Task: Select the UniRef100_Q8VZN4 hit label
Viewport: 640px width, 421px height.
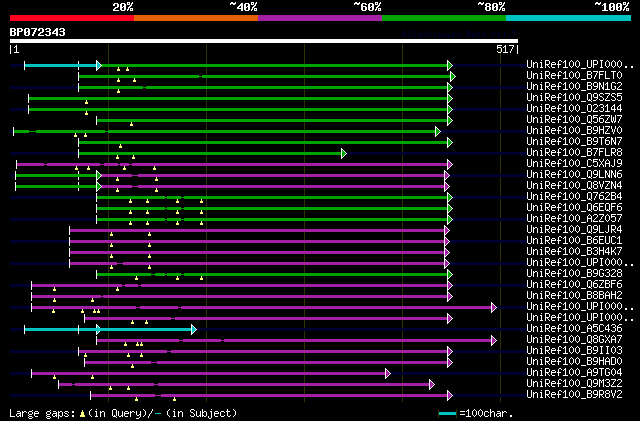Action: coord(574,186)
